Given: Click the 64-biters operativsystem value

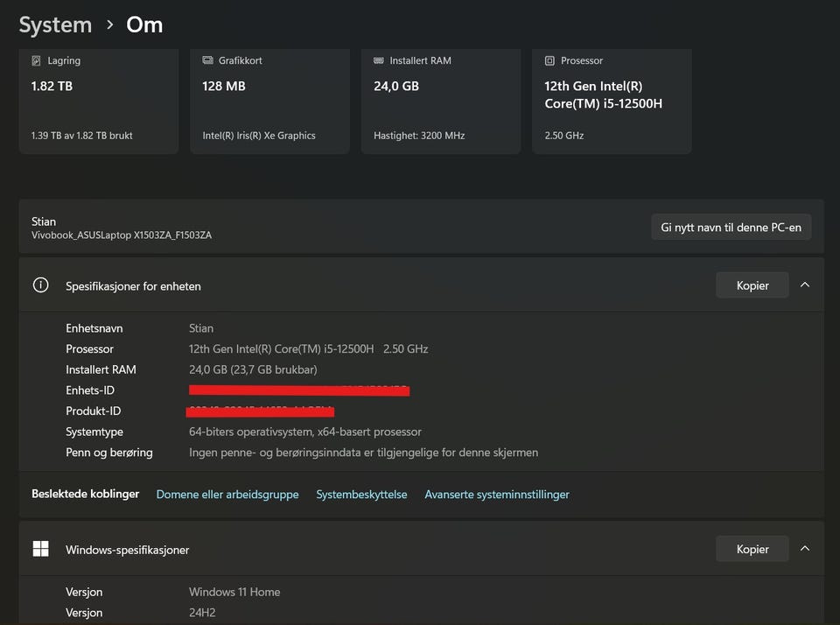Looking at the screenshot, I should [305, 432].
